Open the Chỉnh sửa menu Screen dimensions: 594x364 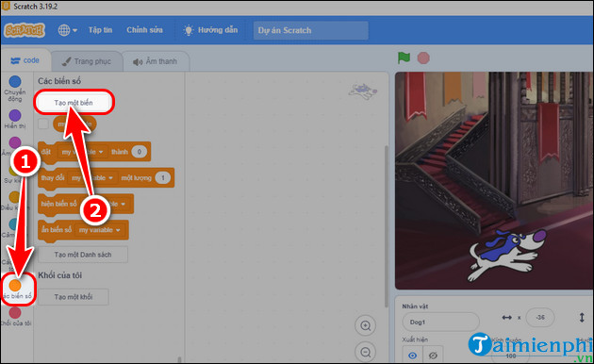coord(144,30)
